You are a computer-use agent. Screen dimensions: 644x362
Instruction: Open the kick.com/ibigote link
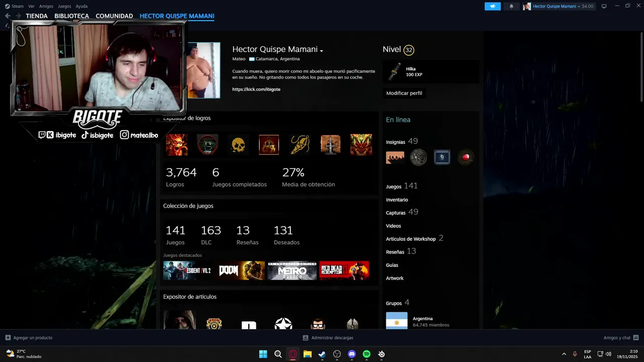[256, 89]
